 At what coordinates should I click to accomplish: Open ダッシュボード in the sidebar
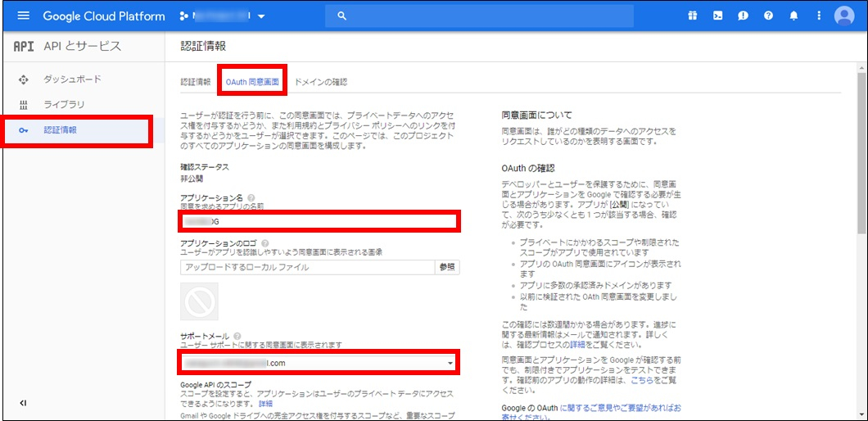[73, 79]
